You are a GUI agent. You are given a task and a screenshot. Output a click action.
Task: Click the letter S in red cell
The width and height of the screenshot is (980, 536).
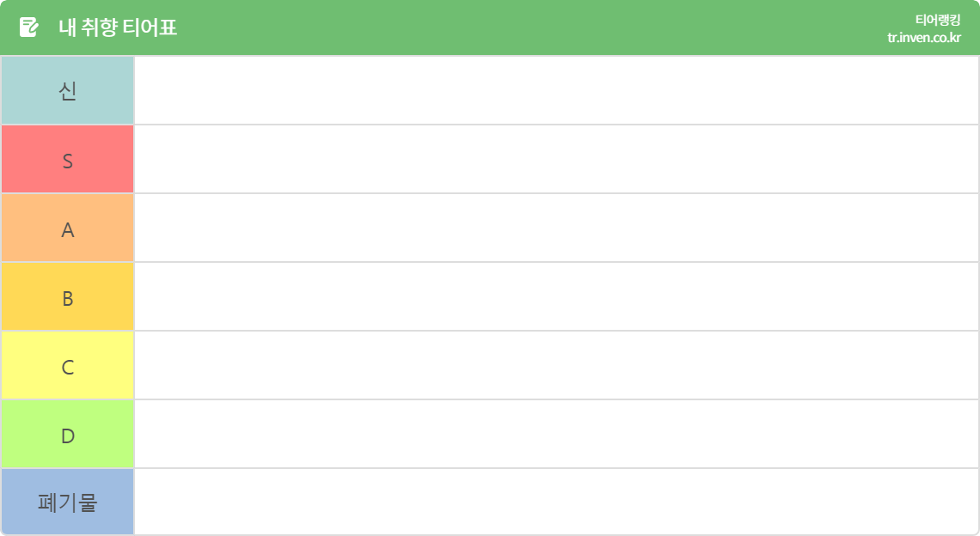[68, 161]
